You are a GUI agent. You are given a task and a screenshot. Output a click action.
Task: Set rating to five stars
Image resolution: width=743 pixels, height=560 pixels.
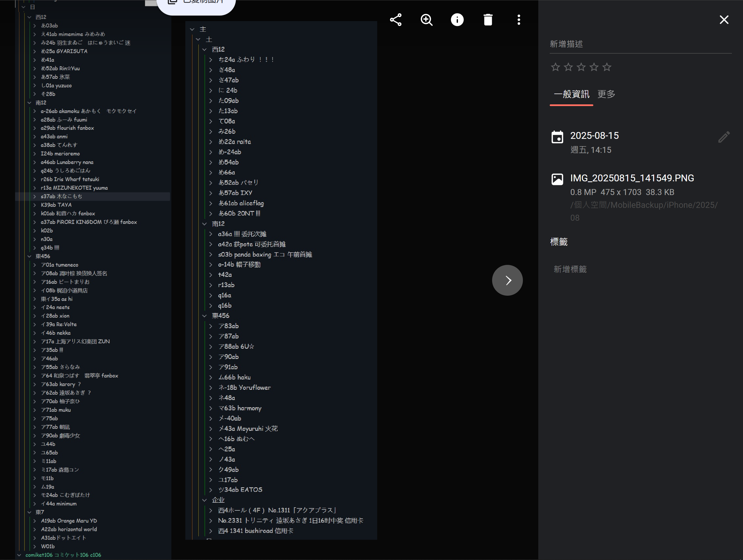point(607,67)
